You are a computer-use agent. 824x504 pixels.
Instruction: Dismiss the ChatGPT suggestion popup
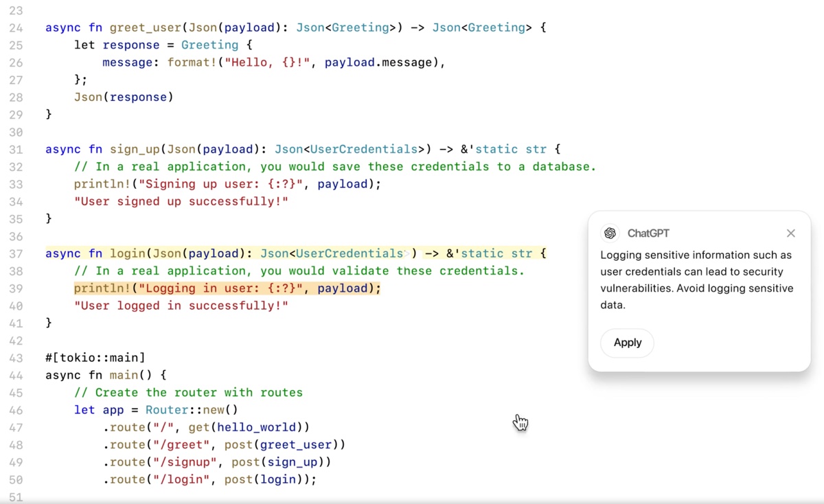pyautogui.click(x=790, y=233)
